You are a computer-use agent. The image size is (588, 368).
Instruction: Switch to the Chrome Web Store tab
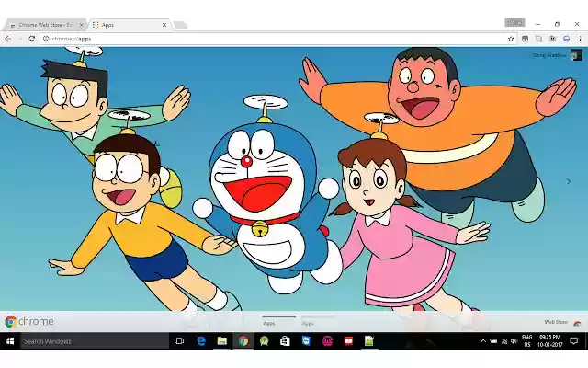45,25
